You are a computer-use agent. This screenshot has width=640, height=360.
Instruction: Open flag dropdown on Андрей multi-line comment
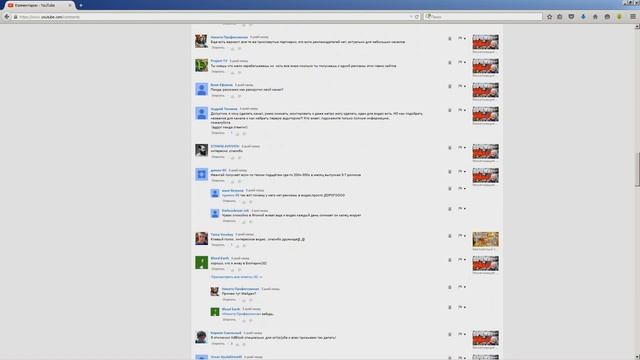click(x=462, y=110)
